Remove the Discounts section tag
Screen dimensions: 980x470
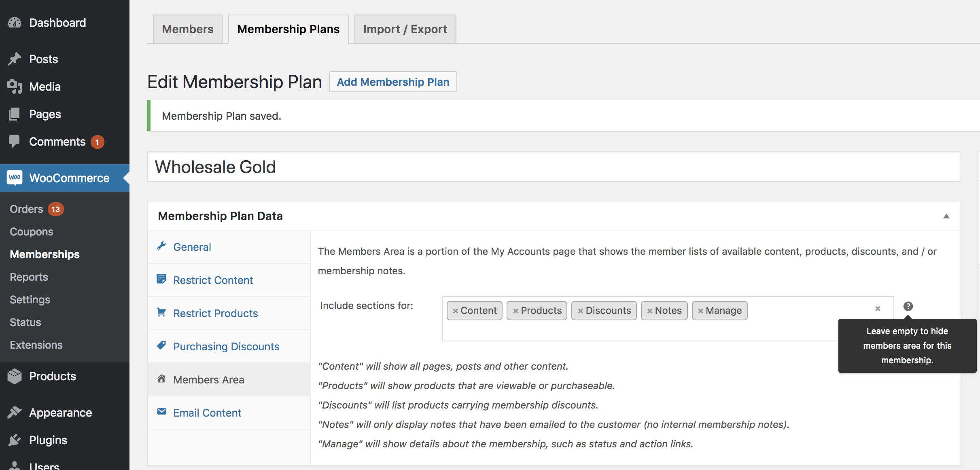coord(580,311)
